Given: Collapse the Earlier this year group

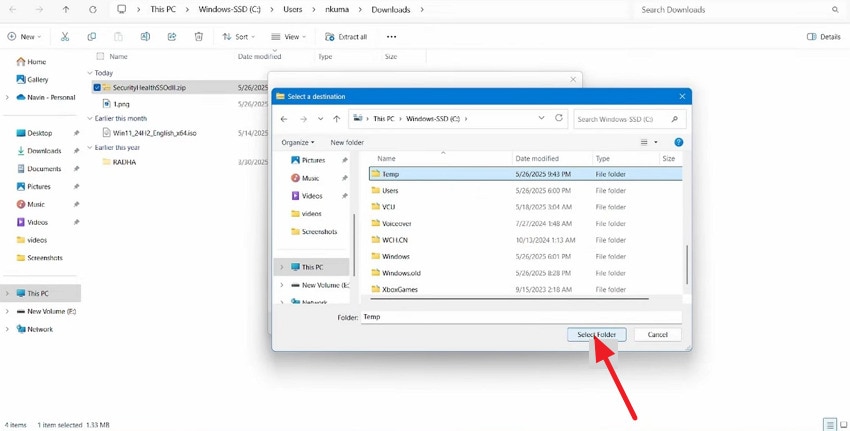Looking at the screenshot, I should click(x=90, y=147).
